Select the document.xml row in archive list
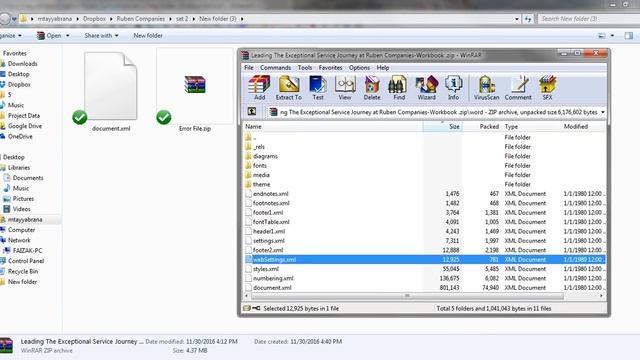 coord(425,287)
